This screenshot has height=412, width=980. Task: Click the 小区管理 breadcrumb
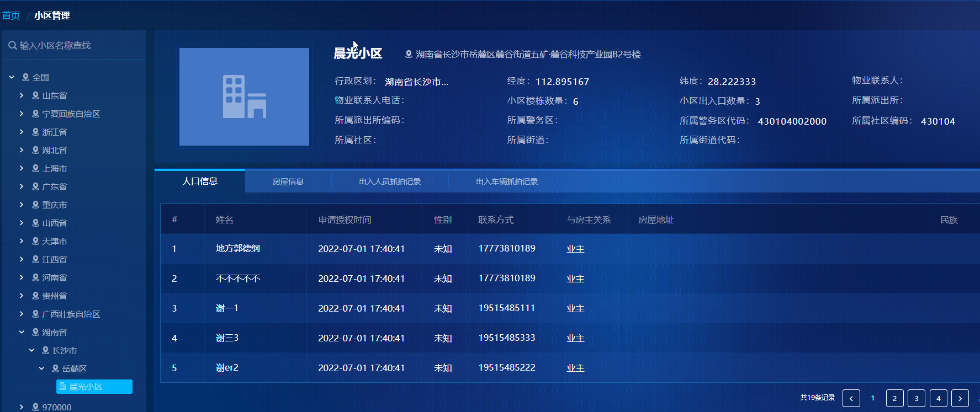tap(52, 15)
